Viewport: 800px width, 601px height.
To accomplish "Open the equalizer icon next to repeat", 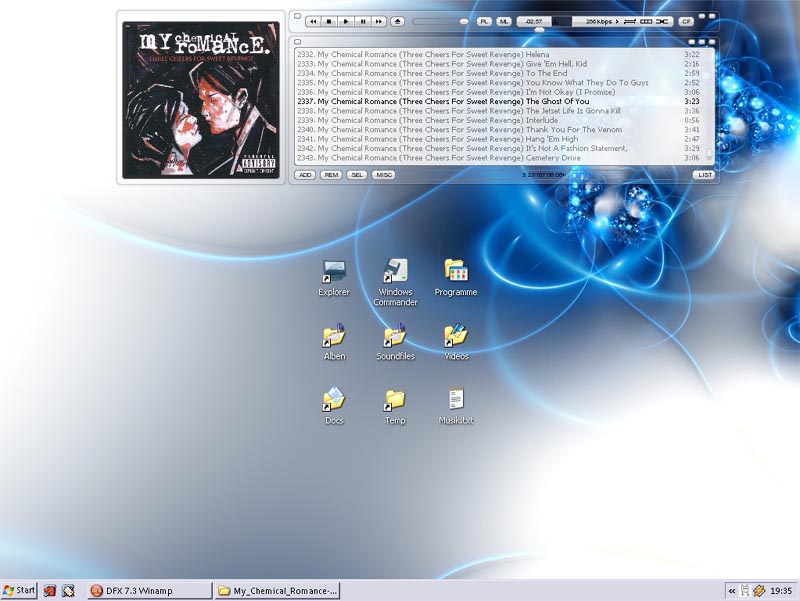I will [646, 21].
